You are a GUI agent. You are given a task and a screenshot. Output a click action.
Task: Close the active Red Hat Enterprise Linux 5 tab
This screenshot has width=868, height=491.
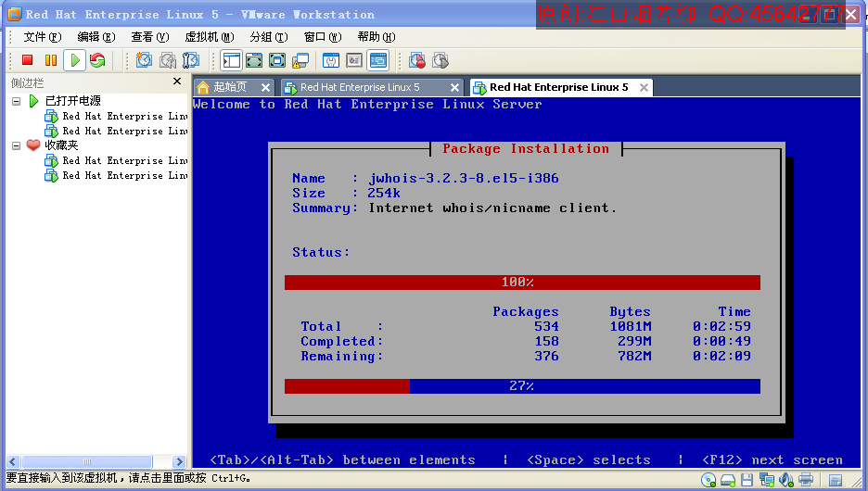tap(644, 87)
